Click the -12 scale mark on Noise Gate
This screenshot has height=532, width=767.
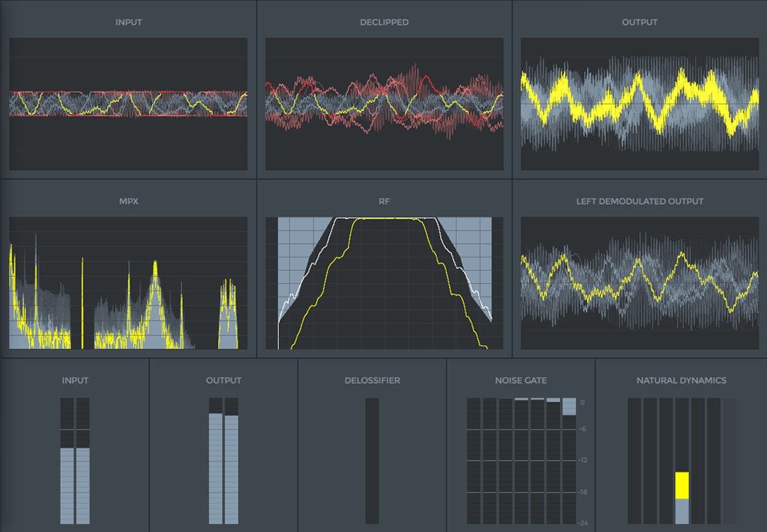[583, 460]
